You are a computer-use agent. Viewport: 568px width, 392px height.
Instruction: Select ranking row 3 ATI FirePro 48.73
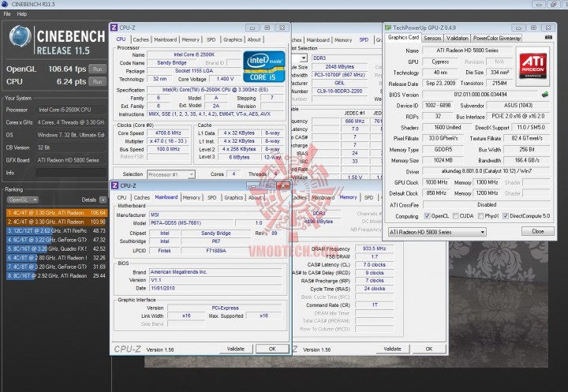click(57, 231)
